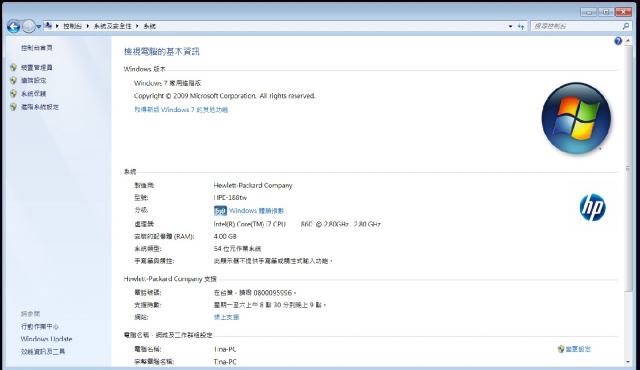The width and height of the screenshot is (640, 370).
Task: Open Help with the blue question mark
Action: (618, 41)
